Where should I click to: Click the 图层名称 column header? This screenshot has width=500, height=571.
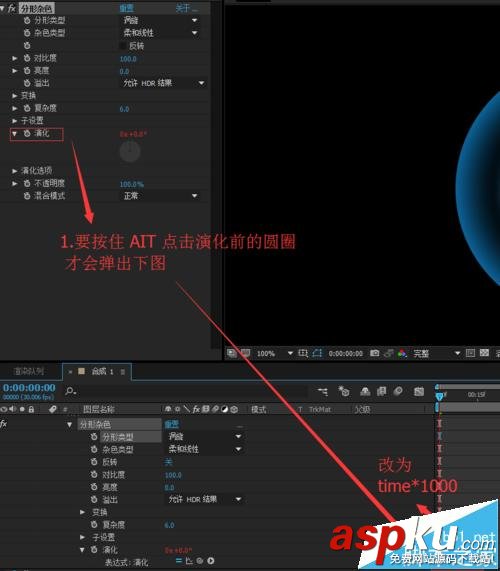pos(99,409)
